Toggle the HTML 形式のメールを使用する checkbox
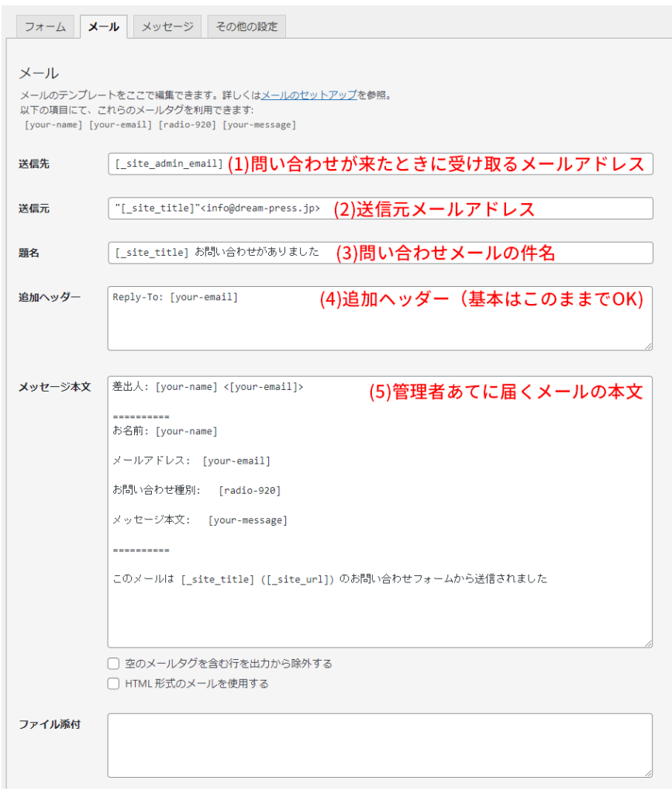Viewport: 672px width, 794px height. coord(114,684)
